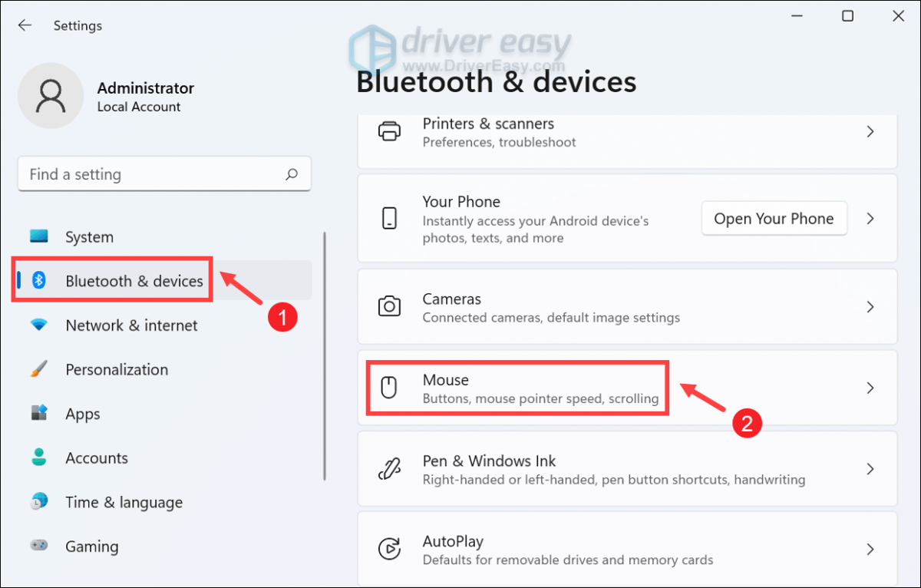Image resolution: width=921 pixels, height=588 pixels.
Task: Click the Printers & scanners icon
Action: (390, 131)
